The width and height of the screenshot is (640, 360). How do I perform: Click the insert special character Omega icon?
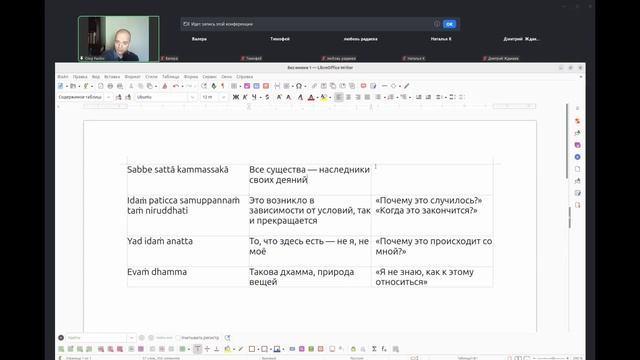click(299, 86)
